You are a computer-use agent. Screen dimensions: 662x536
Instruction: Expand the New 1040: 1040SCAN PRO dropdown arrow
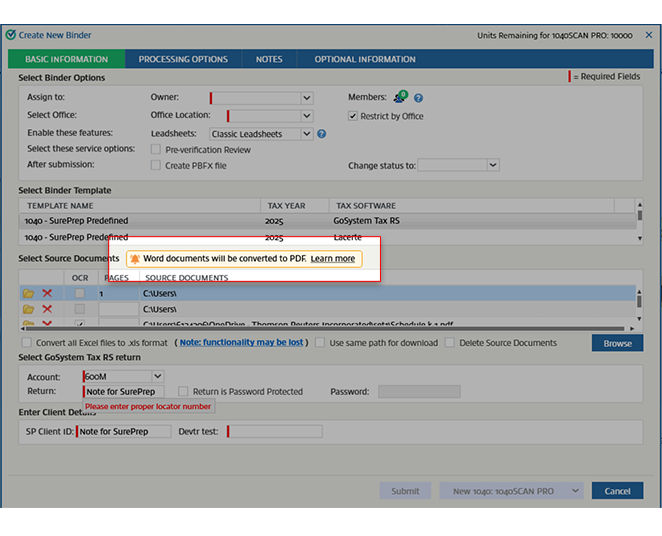575,491
